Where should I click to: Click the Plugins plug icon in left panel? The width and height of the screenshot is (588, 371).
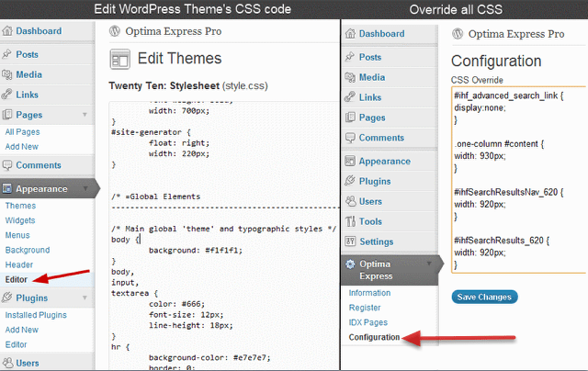coord(6,298)
